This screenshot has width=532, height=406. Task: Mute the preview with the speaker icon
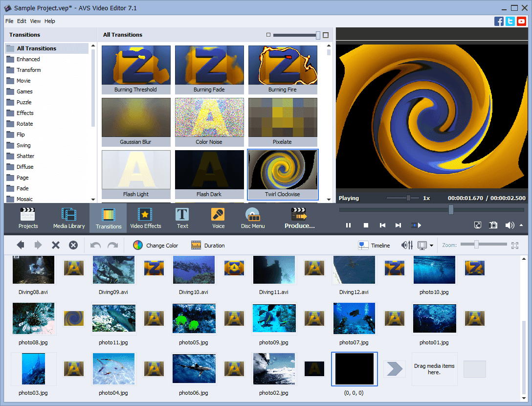tap(509, 225)
